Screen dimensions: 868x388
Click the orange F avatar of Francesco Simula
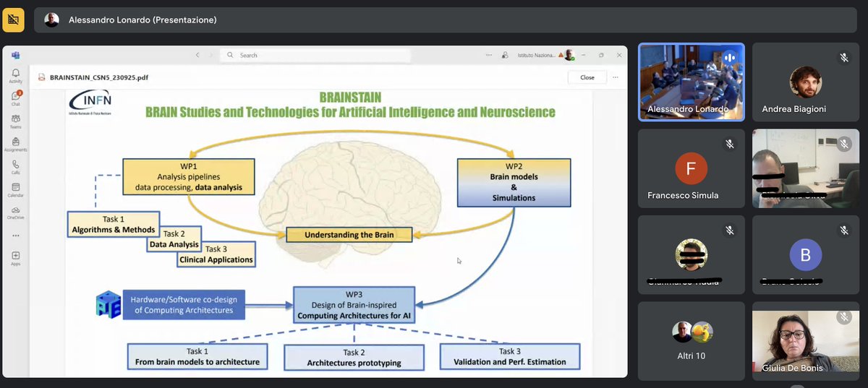[x=691, y=169]
